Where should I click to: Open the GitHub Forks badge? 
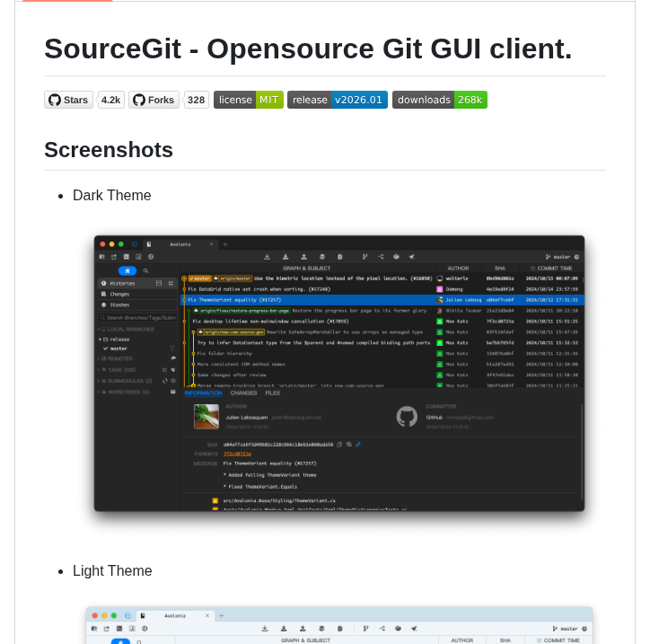(154, 100)
